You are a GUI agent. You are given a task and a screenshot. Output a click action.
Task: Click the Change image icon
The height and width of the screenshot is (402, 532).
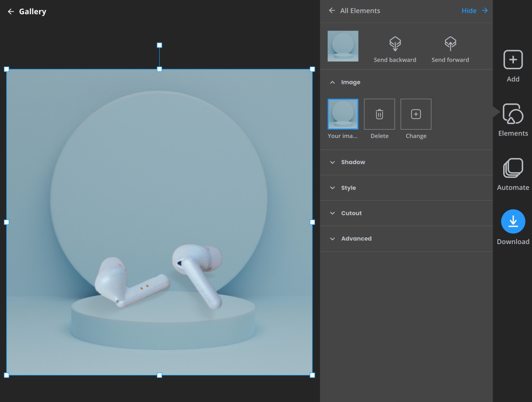click(416, 114)
